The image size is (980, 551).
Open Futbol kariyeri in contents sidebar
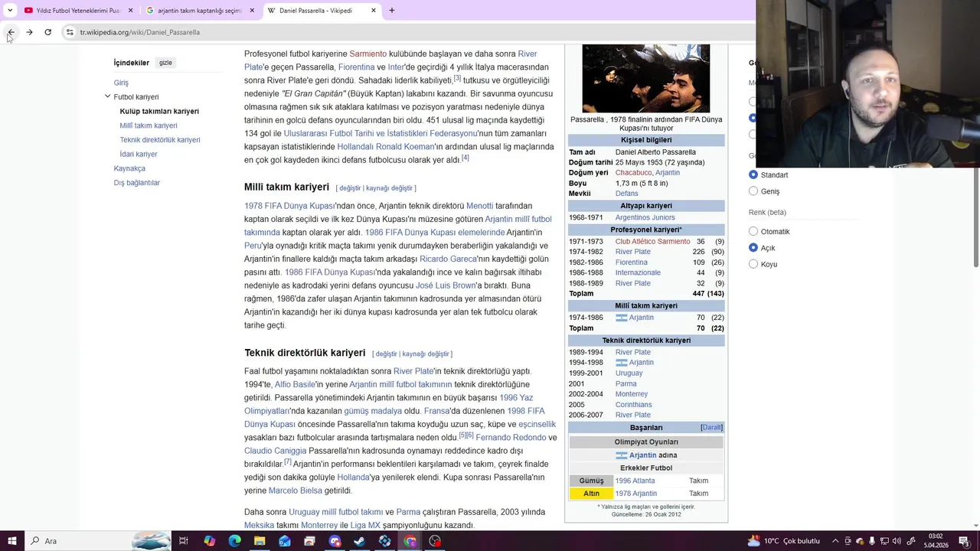[136, 97]
